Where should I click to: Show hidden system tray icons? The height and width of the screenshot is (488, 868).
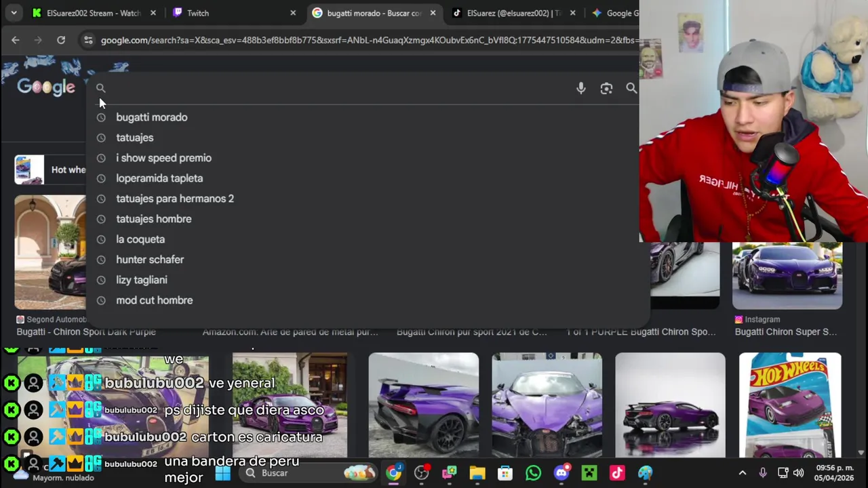[x=743, y=473]
